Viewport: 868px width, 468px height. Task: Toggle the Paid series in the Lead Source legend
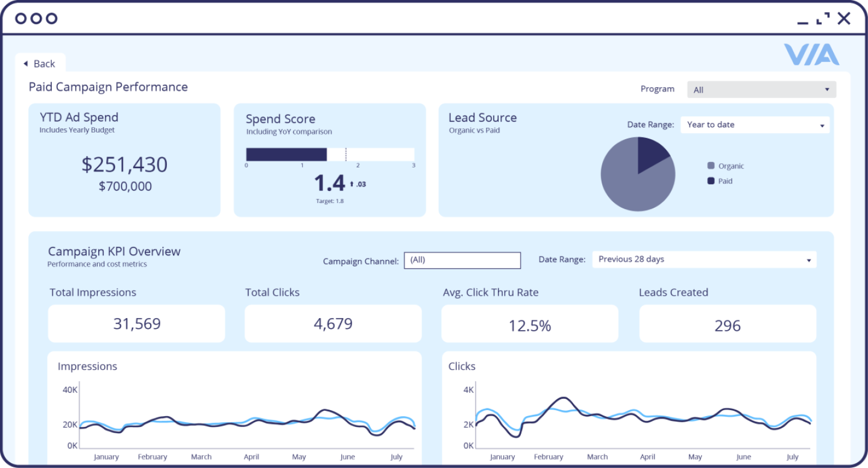726,181
